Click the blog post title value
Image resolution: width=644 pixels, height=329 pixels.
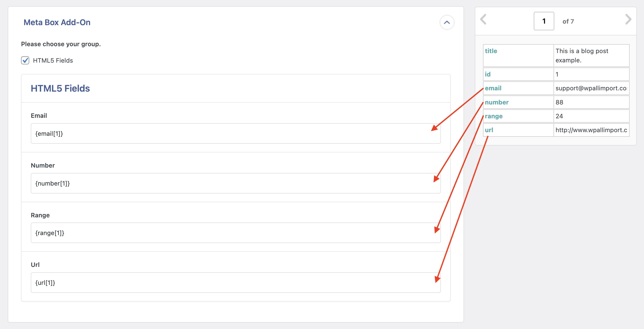point(582,55)
